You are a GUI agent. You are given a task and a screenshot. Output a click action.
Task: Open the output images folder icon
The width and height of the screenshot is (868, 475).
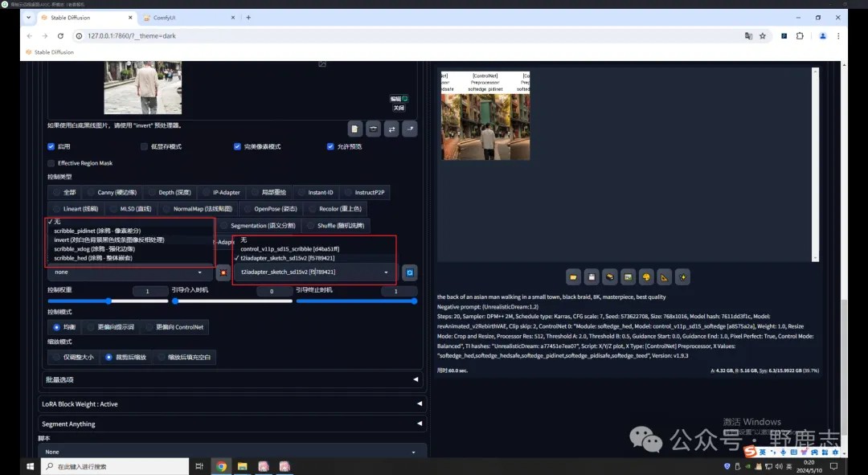click(x=573, y=276)
